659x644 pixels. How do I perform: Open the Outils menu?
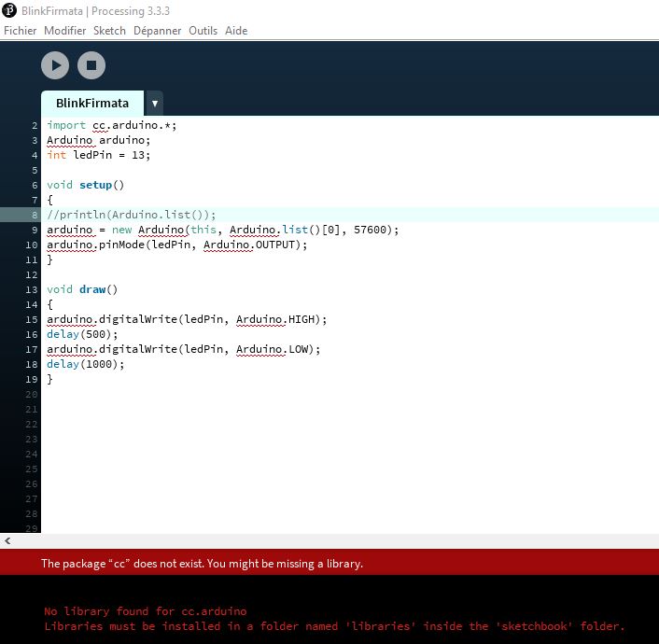coord(203,31)
